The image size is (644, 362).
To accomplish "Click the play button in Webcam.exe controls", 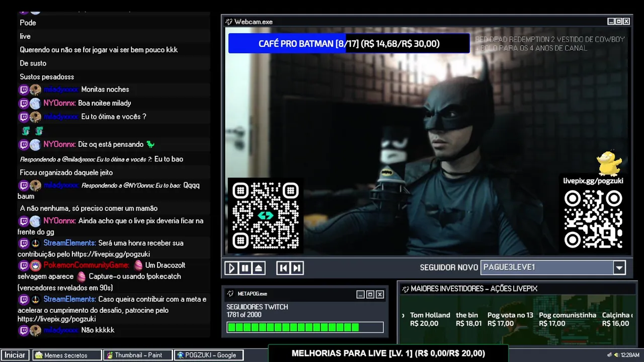I will pyautogui.click(x=231, y=268).
